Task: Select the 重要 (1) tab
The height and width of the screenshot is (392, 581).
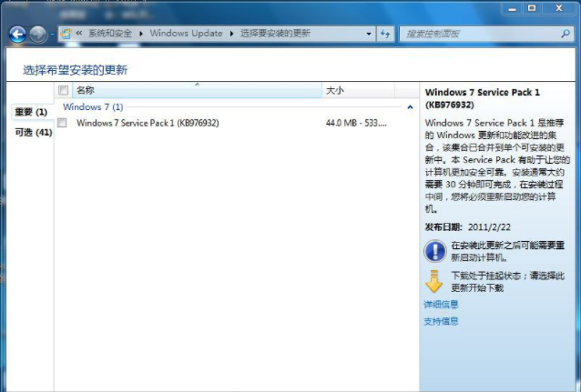Action: [31, 112]
